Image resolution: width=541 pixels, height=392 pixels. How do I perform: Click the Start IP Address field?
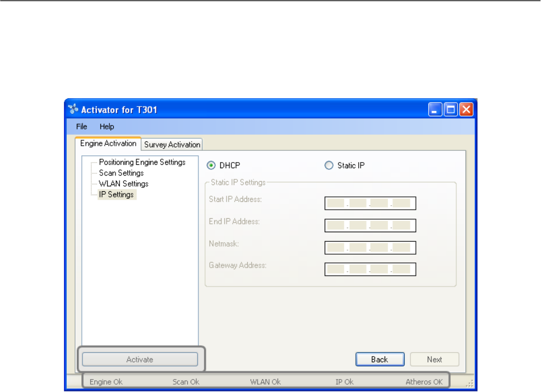tap(370, 203)
